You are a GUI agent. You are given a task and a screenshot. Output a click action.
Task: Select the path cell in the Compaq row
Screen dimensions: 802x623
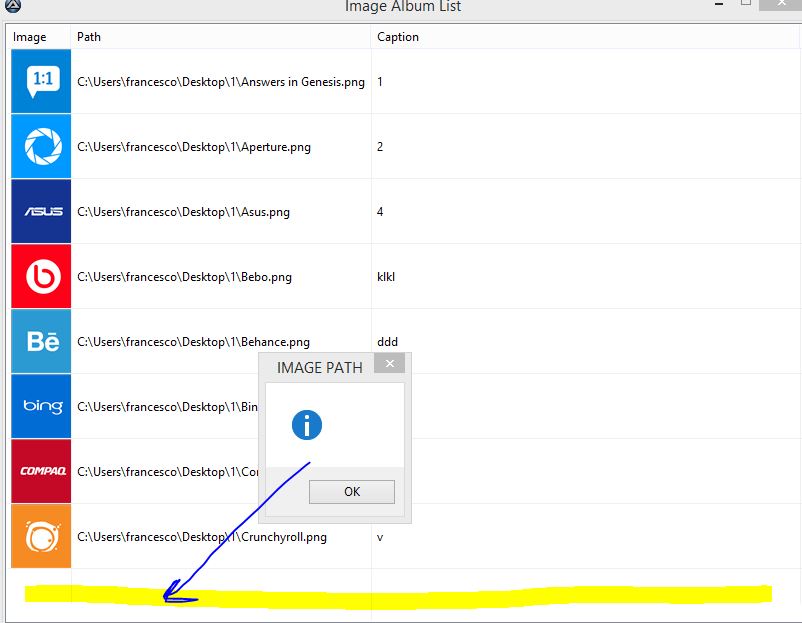167,472
